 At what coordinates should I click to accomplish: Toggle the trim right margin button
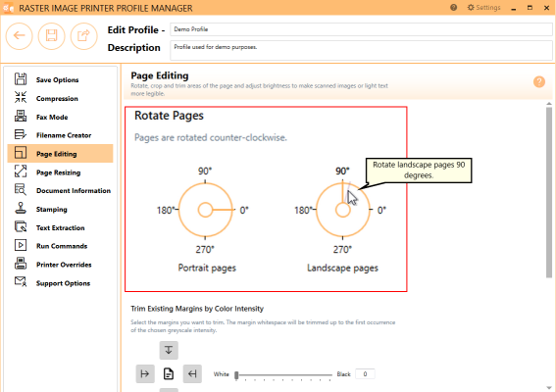coord(192,373)
